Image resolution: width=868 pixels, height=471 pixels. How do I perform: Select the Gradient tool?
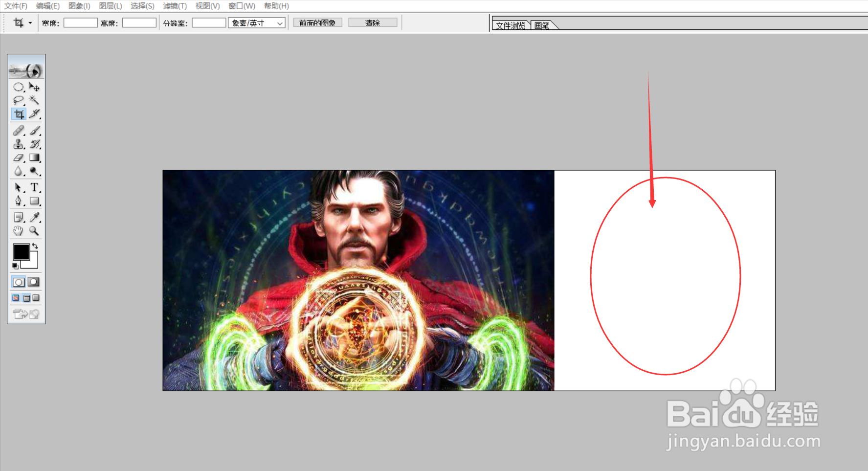coord(34,157)
